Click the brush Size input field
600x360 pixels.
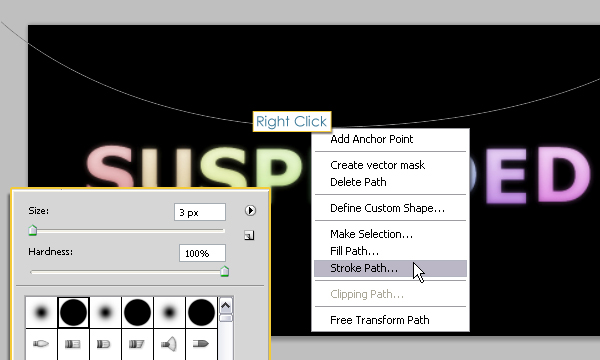pyautogui.click(x=200, y=212)
